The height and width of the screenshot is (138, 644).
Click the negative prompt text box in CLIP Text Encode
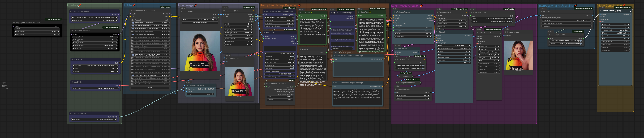pos(358,97)
